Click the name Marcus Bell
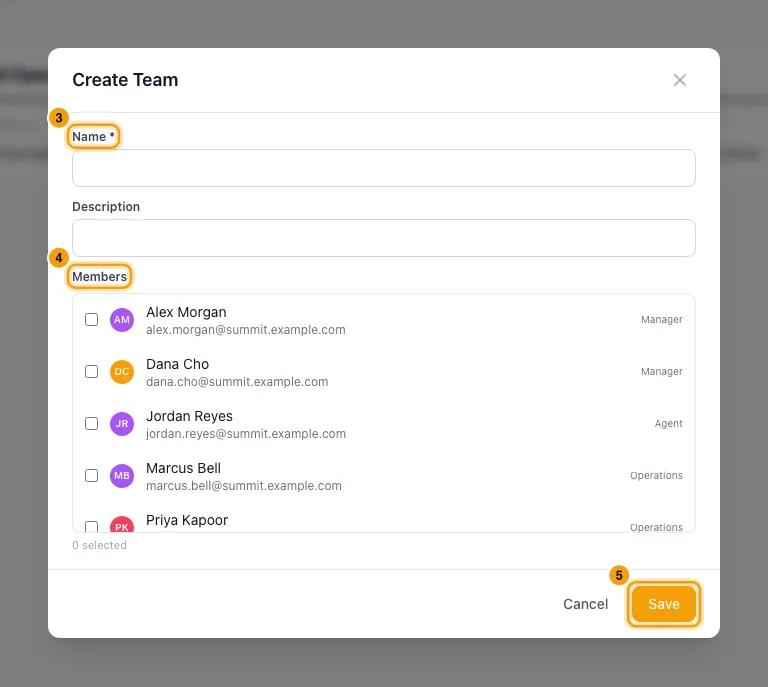 point(183,468)
